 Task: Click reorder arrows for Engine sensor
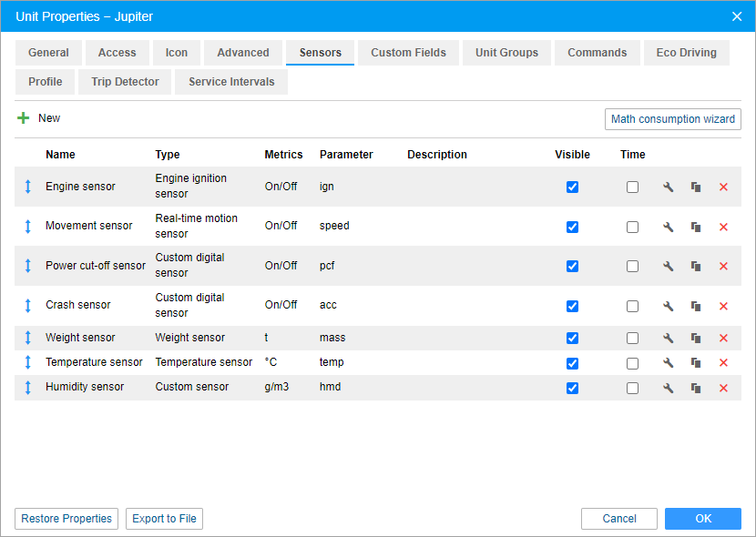coord(27,187)
